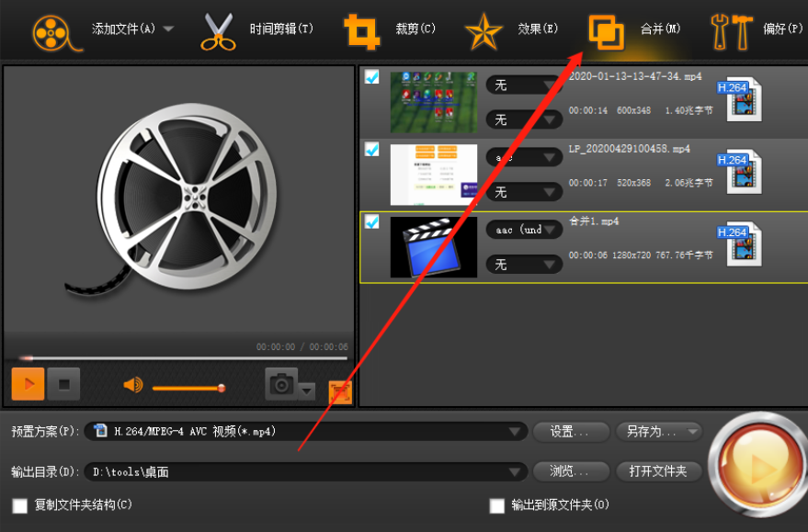Click the 打开文件夹 button
The image size is (808, 532).
click(x=658, y=471)
